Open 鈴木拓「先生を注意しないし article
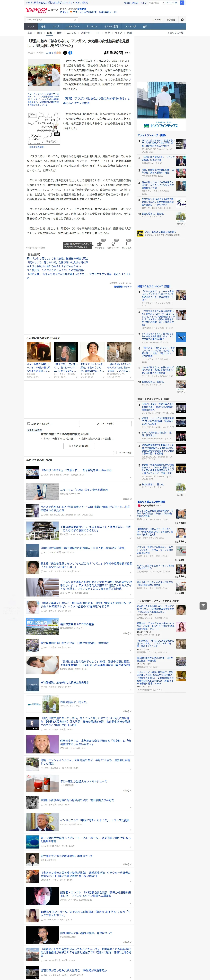 [86, 565]
